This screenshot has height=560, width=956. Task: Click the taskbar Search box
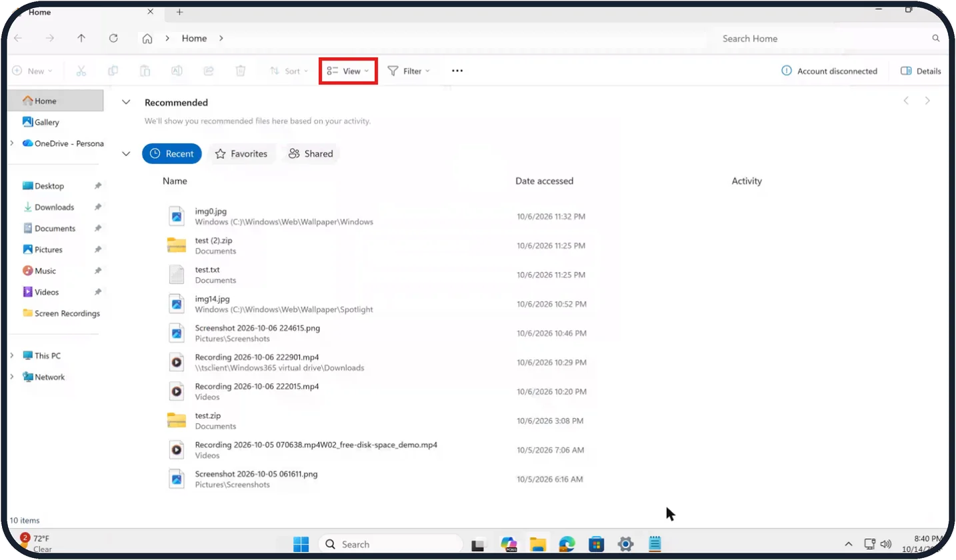pyautogui.click(x=390, y=544)
